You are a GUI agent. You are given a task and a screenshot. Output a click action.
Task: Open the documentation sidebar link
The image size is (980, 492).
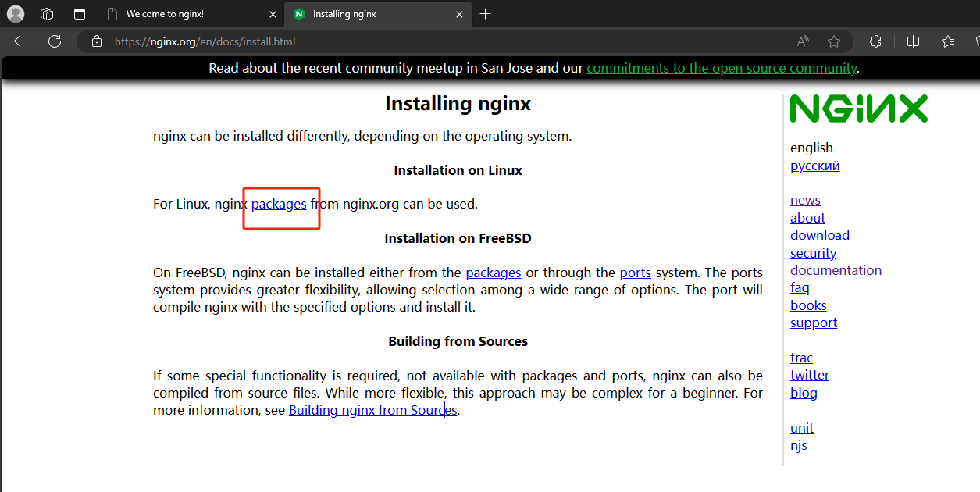(x=836, y=270)
